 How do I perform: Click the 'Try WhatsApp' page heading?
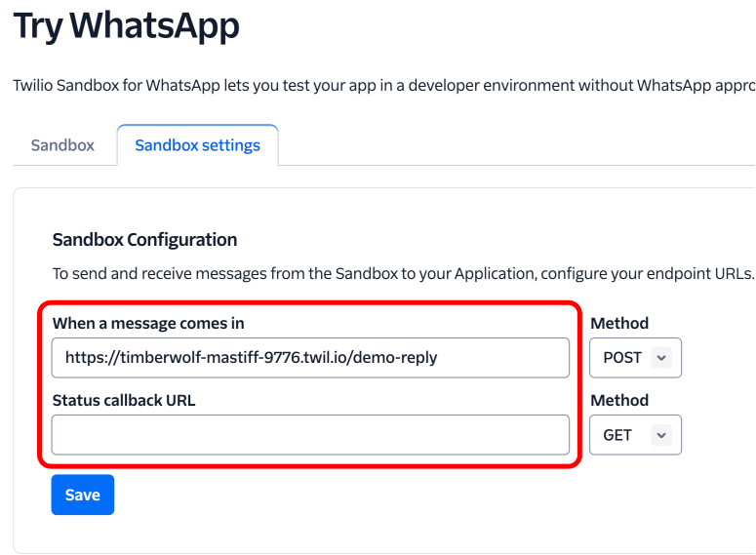coord(126,26)
